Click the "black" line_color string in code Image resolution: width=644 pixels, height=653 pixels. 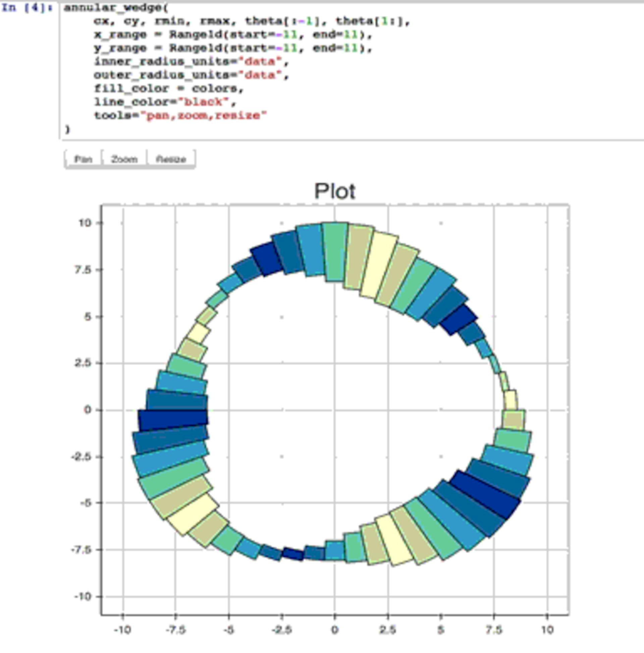point(204,102)
